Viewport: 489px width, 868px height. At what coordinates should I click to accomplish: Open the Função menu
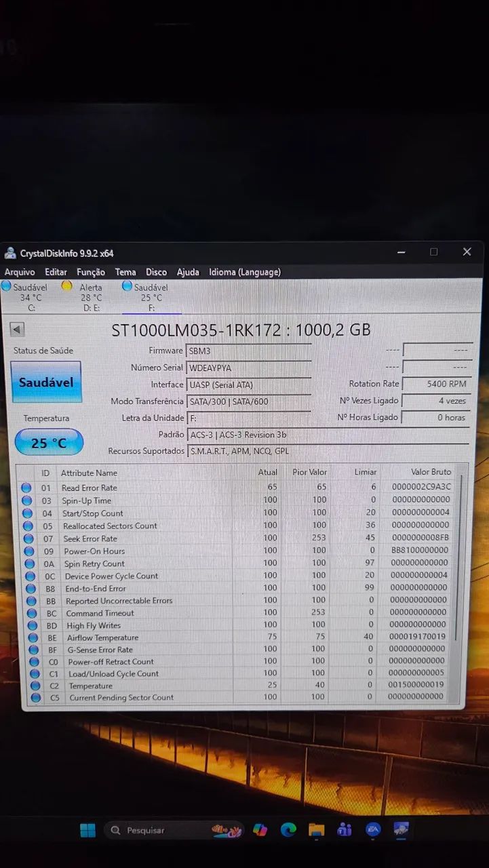(91, 272)
